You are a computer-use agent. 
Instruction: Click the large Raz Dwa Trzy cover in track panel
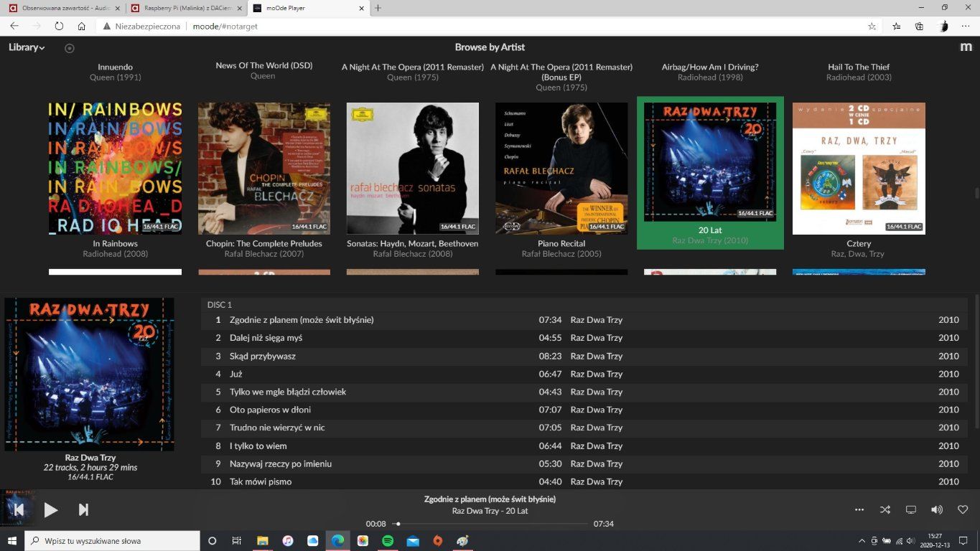pos(89,375)
